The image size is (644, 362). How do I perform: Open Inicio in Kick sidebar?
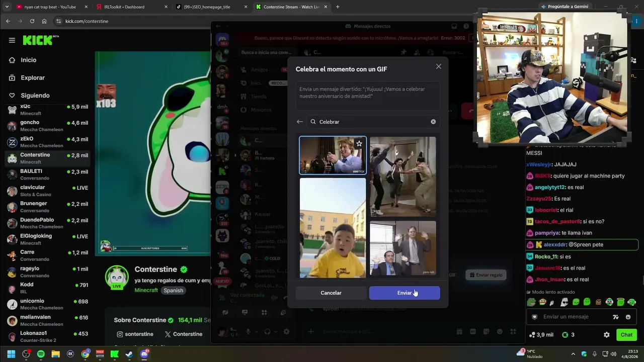pos(29,60)
